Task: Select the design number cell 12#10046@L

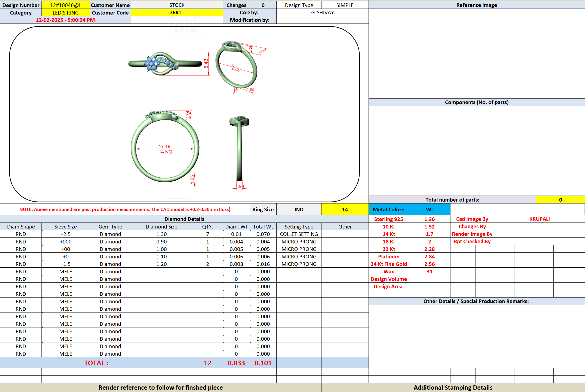Action: click(65, 5)
